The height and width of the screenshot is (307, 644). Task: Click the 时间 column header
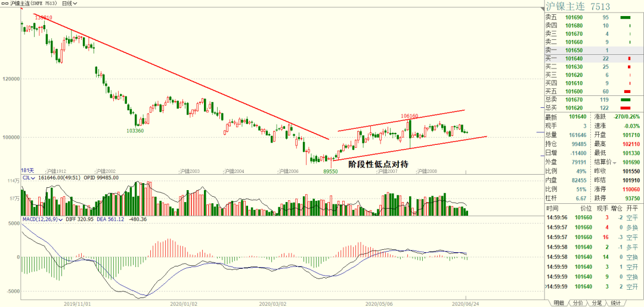[552, 209]
